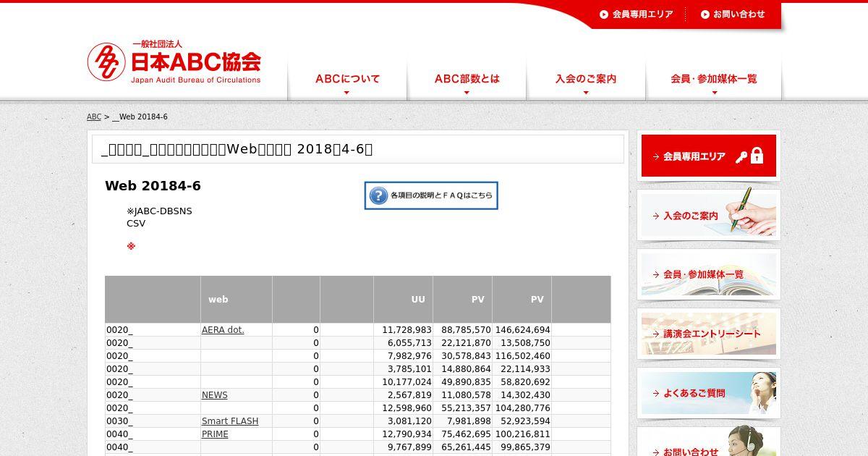Click the PV value 75,462,695
The height and width of the screenshot is (456, 868).
tap(466, 434)
